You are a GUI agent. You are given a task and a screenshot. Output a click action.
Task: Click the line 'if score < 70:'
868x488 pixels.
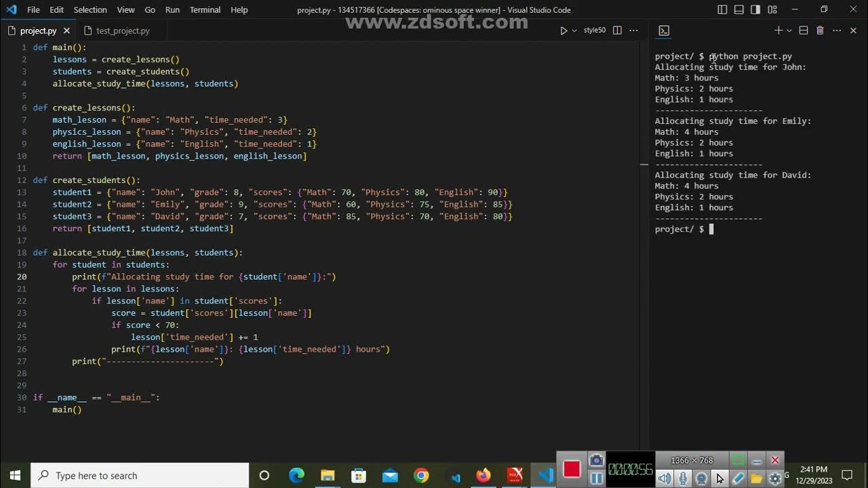(145, 325)
